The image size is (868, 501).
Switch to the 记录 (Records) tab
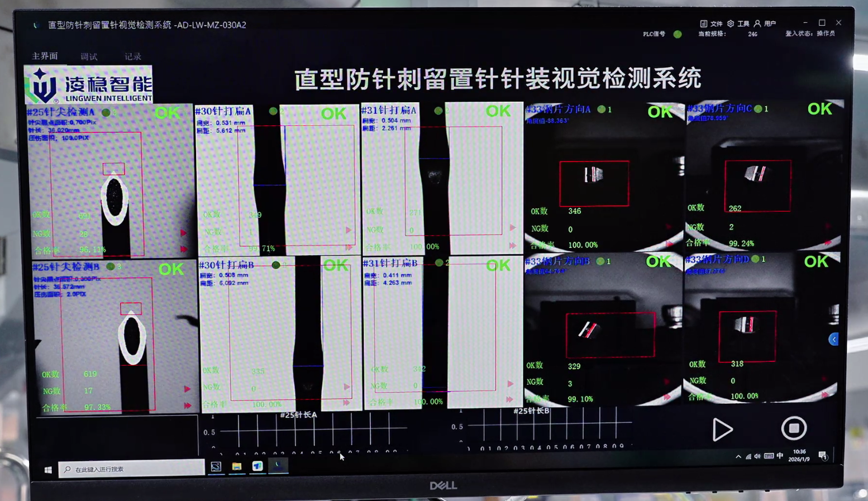[x=133, y=56]
